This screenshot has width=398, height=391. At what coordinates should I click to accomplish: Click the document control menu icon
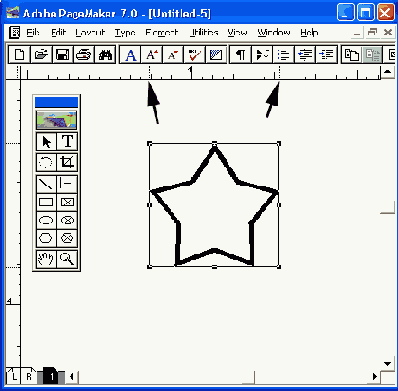pos(15,33)
